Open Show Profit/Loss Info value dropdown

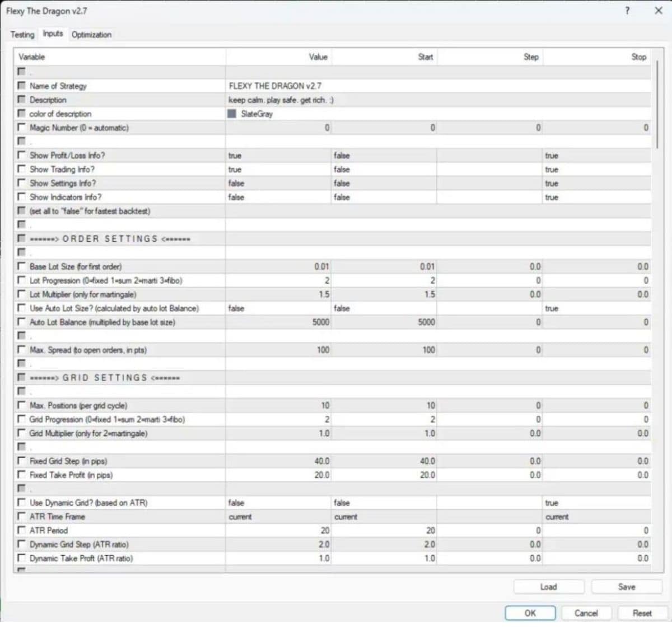pos(278,155)
